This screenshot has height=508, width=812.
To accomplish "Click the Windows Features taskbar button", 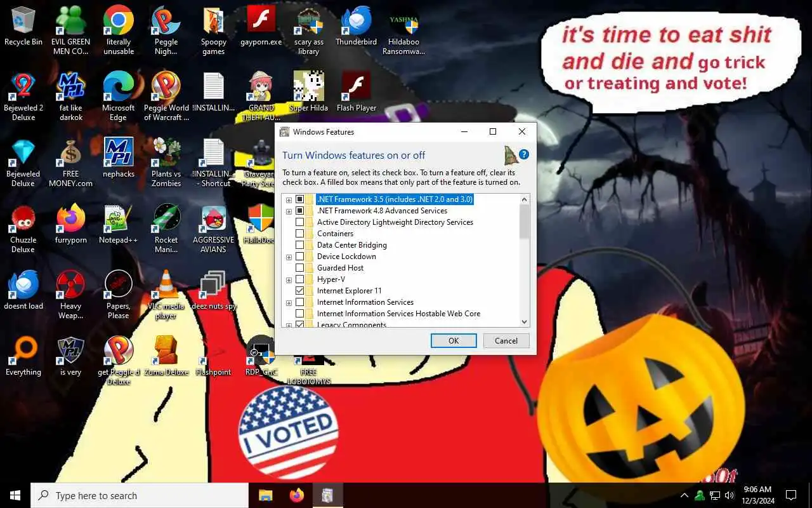I will click(x=327, y=495).
